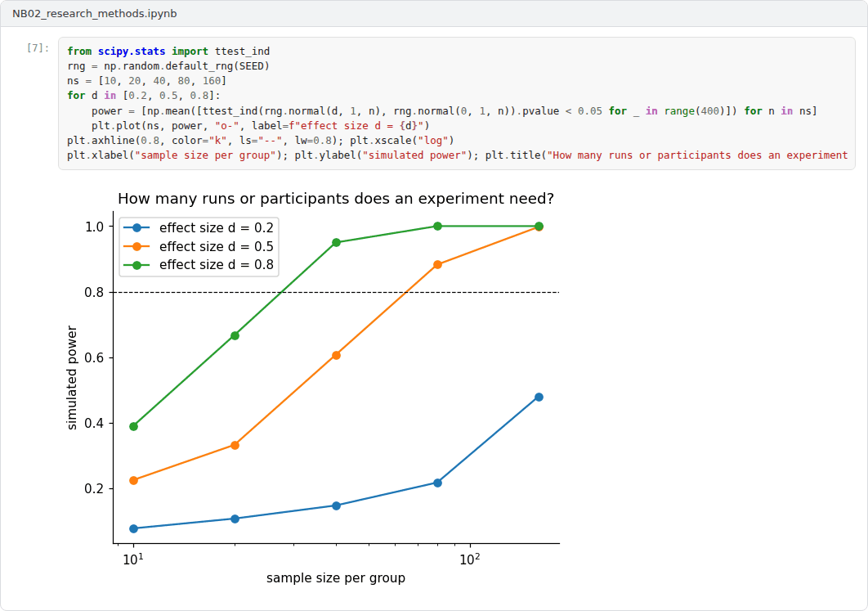This screenshot has width=868, height=611.
Task: Click the y-axis label 'simulated power'
Action: [x=72, y=377]
